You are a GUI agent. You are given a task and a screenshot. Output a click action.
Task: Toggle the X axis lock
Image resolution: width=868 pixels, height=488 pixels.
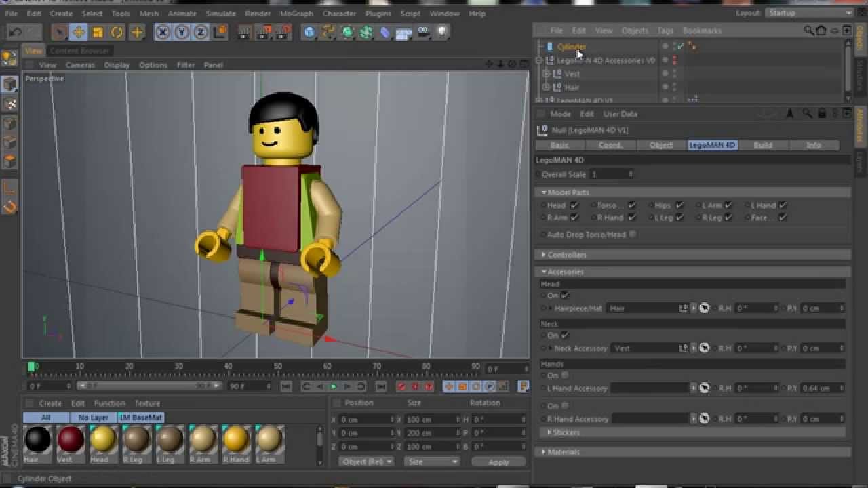163,32
